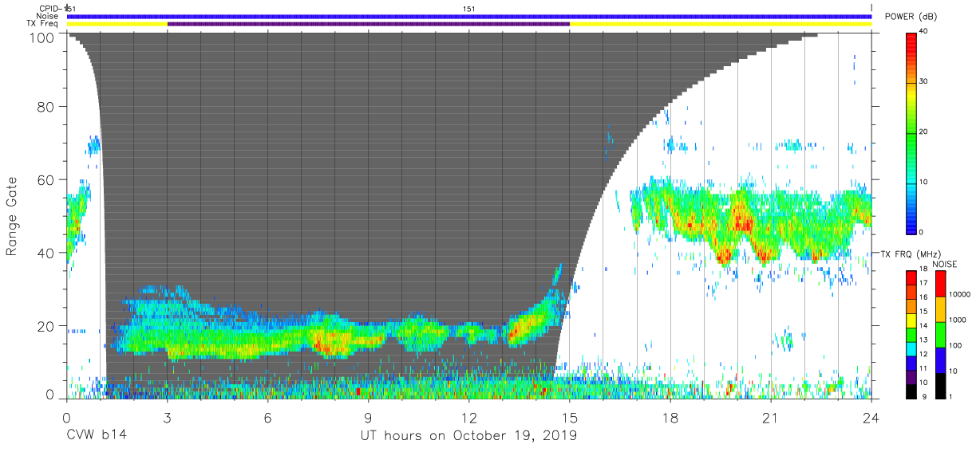Click the '40' tick on the Range Gate axis
The image size is (980, 452).
[x=47, y=253]
